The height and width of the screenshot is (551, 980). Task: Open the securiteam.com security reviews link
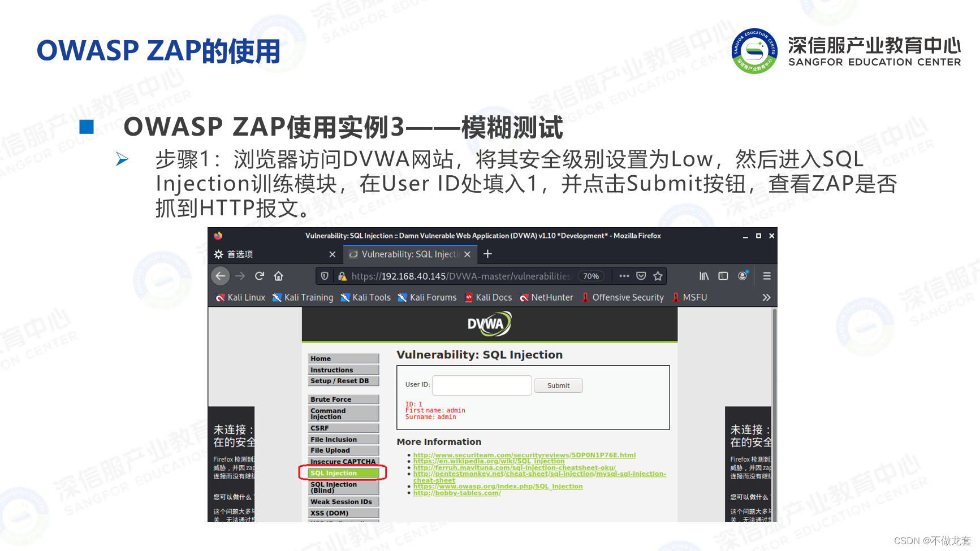[524, 455]
